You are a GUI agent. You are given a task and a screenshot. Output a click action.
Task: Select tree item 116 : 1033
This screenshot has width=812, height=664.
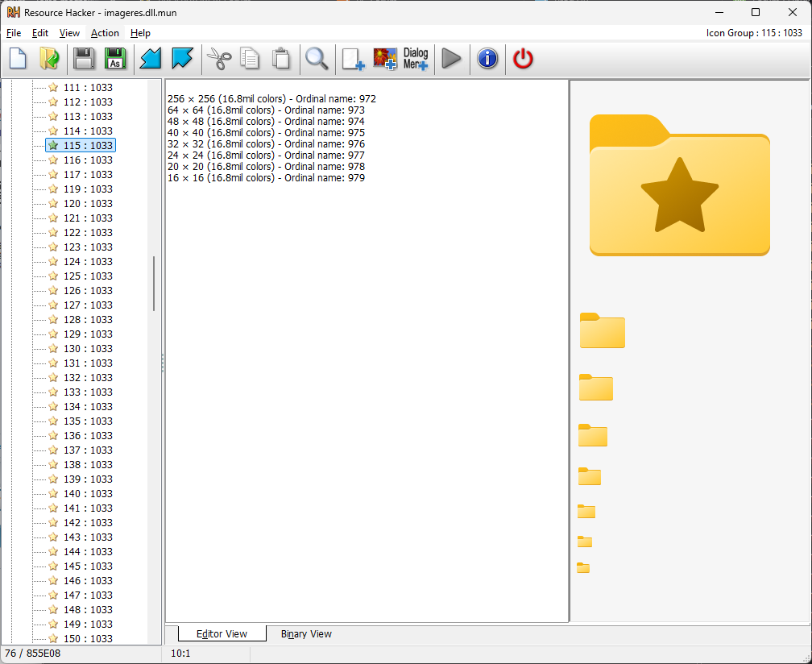click(88, 160)
